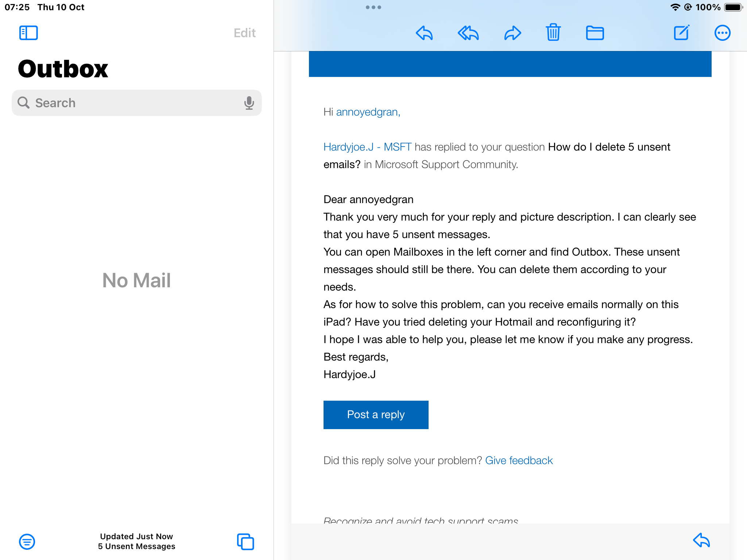Toggle the message filter icon
The height and width of the screenshot is (560, 747).
[27, 541]
